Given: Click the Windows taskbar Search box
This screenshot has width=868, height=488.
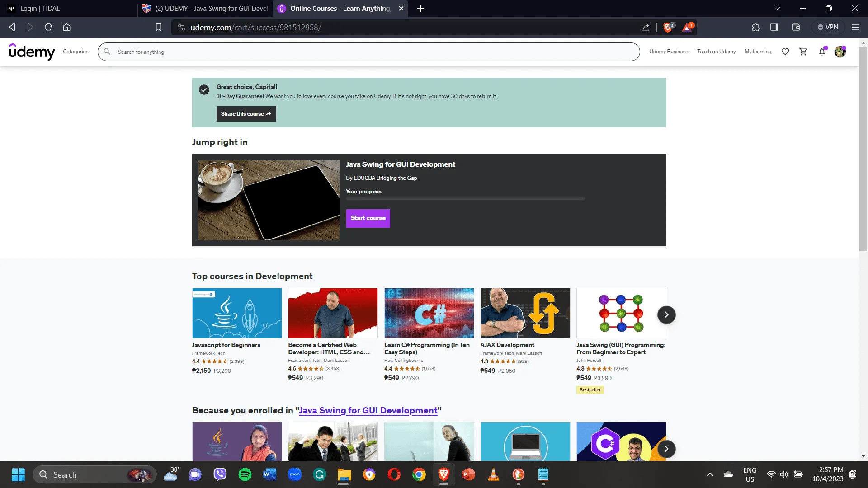Looking at the screenshot, I should tap(95, 474).
